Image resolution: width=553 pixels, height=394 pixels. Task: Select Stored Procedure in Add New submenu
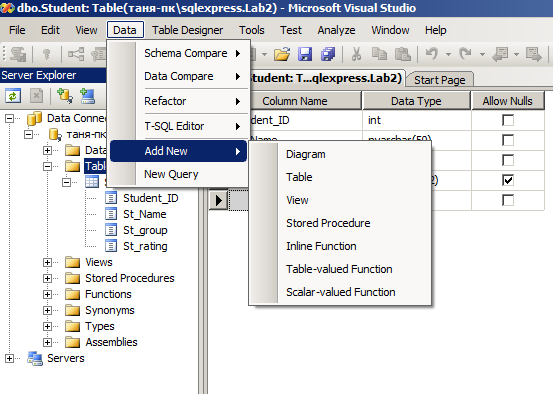pos(340,223)
